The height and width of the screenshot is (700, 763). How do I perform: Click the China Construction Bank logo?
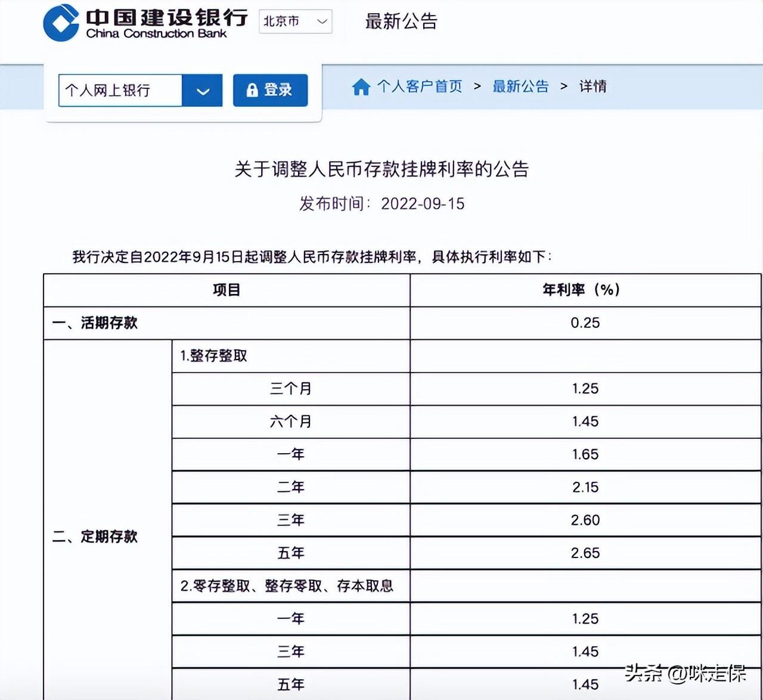tap(145, 23)
